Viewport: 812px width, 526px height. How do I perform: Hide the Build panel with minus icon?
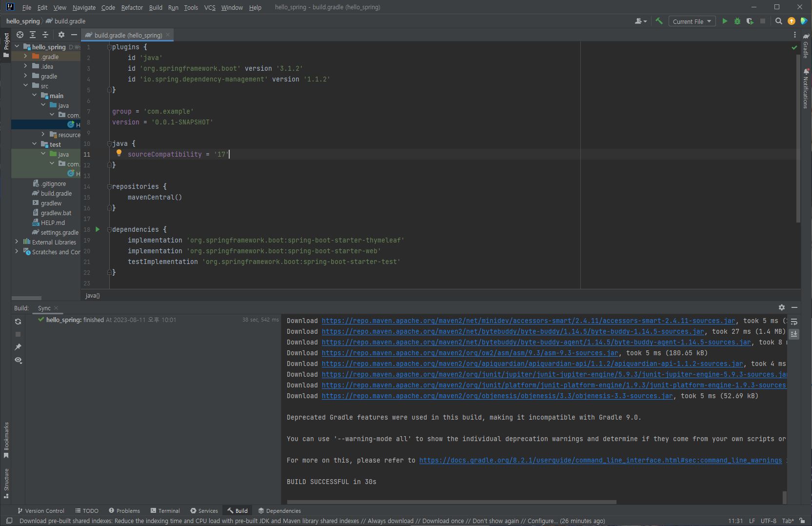pos(794,307)
